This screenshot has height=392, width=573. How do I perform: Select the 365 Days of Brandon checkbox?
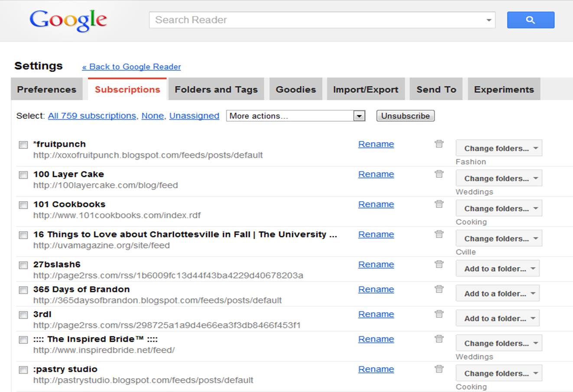[x=23, y=290]
